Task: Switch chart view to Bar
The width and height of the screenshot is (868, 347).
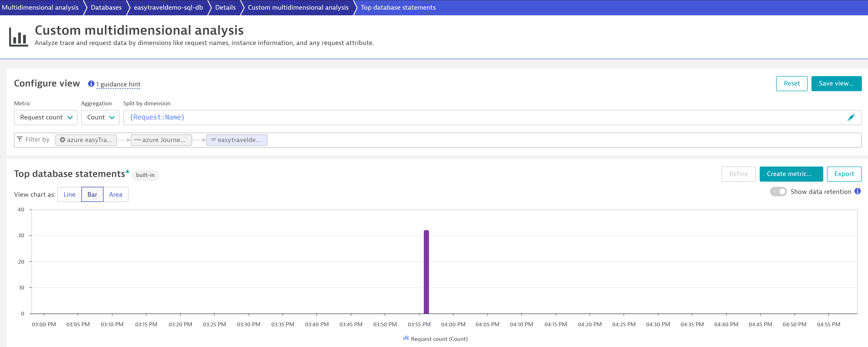Action: coord(92,194)
